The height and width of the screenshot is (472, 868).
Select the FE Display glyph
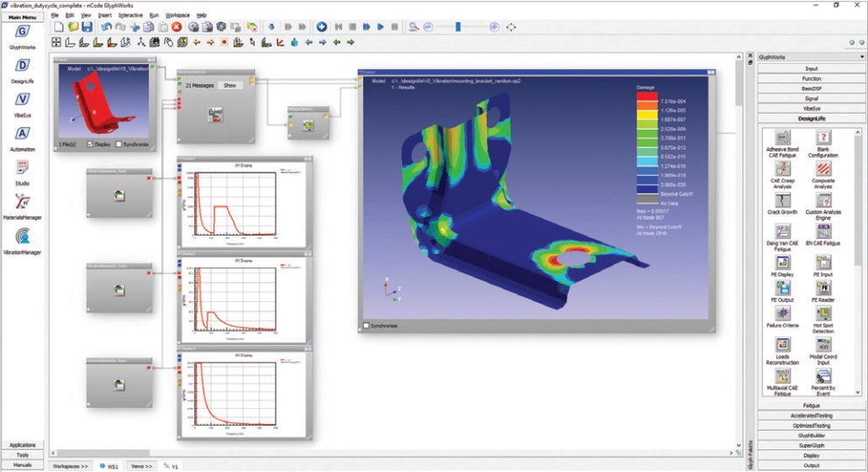(782, 266)
